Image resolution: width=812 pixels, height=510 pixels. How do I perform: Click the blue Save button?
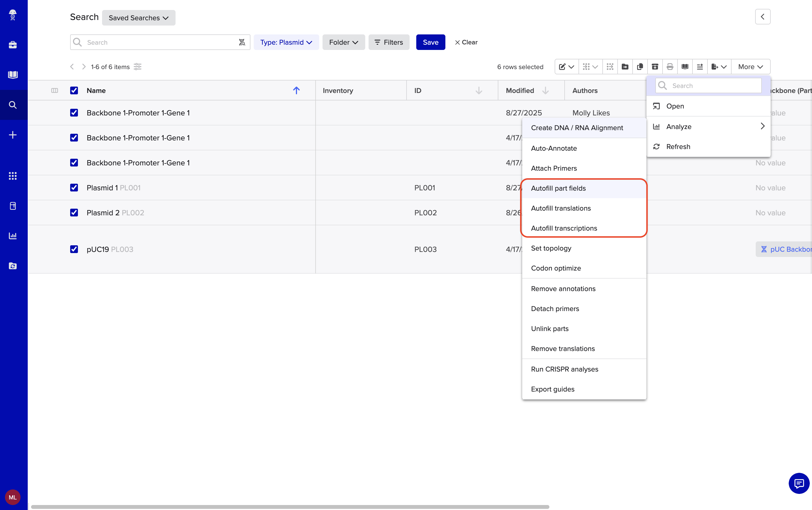pos(430,42)
